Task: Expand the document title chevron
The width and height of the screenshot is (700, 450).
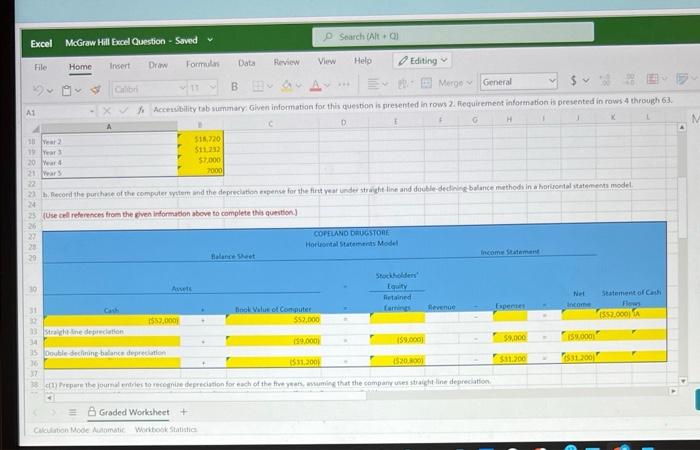Action: pos(209,40)
